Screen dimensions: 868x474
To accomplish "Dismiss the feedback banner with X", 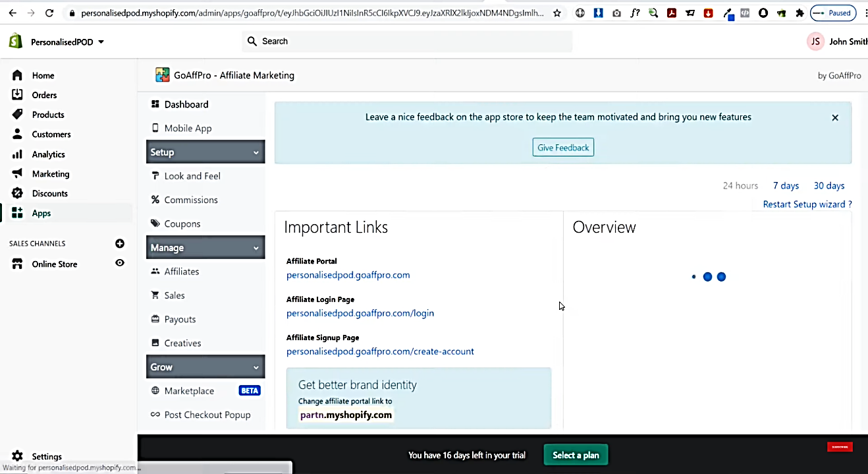I will [835, 117].
